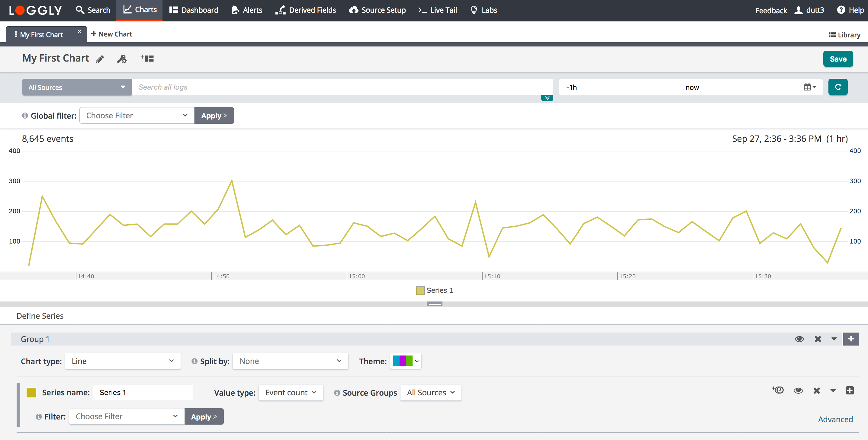868x440 pixels.
Task: Click the series Filter info icon
Action: (39, 416)
